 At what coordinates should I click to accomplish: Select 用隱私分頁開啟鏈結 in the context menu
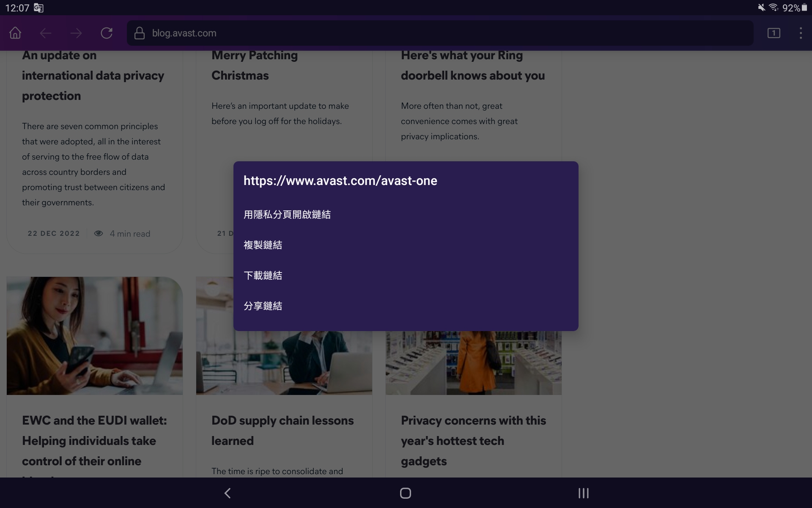(288, 215)
